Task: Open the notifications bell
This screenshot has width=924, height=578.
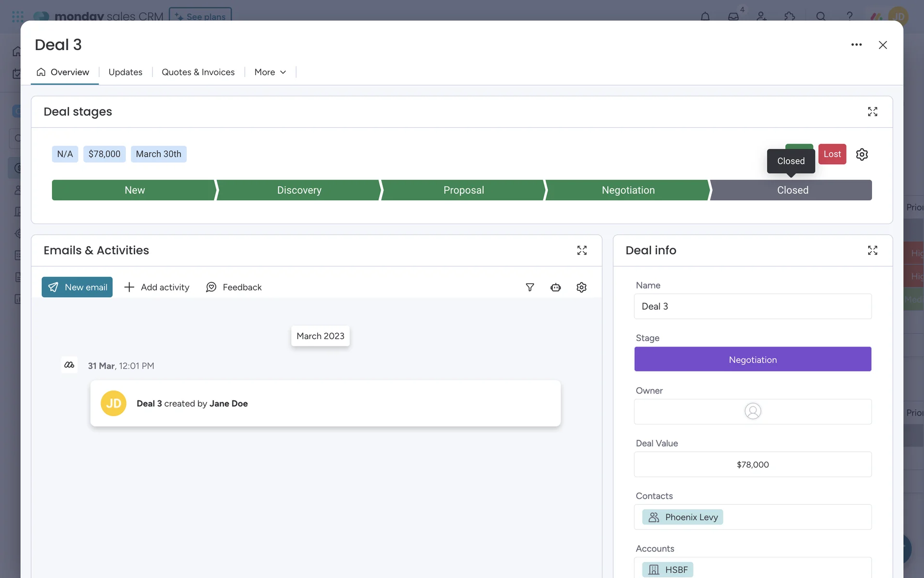Action: (705, 16)
